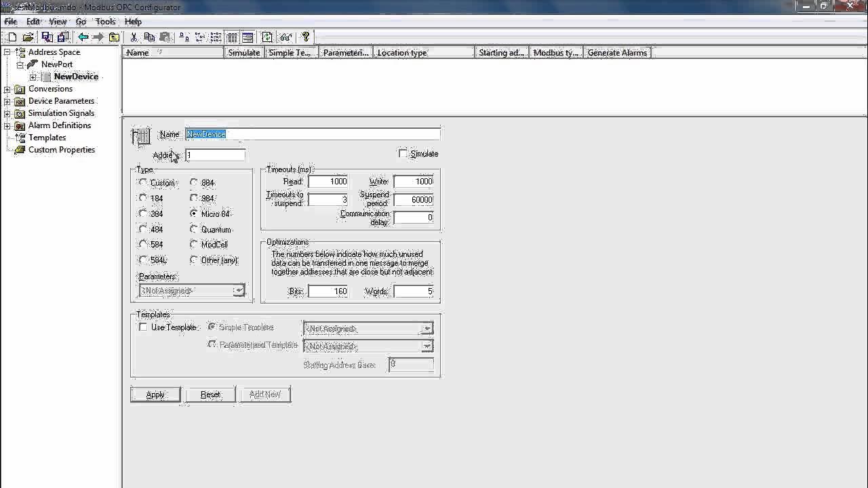Open the Parameters Not Assigned dropdown

tap(238, 291)
